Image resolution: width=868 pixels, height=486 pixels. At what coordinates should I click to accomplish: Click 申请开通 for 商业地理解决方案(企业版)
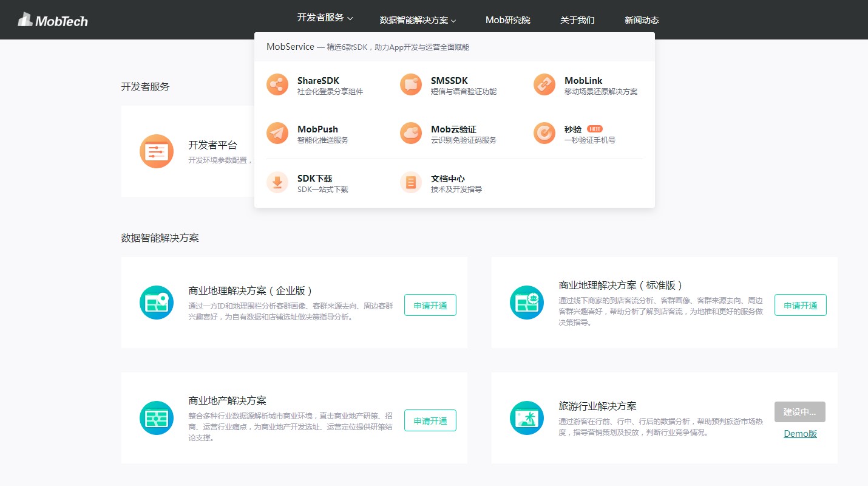click(430, 305)
